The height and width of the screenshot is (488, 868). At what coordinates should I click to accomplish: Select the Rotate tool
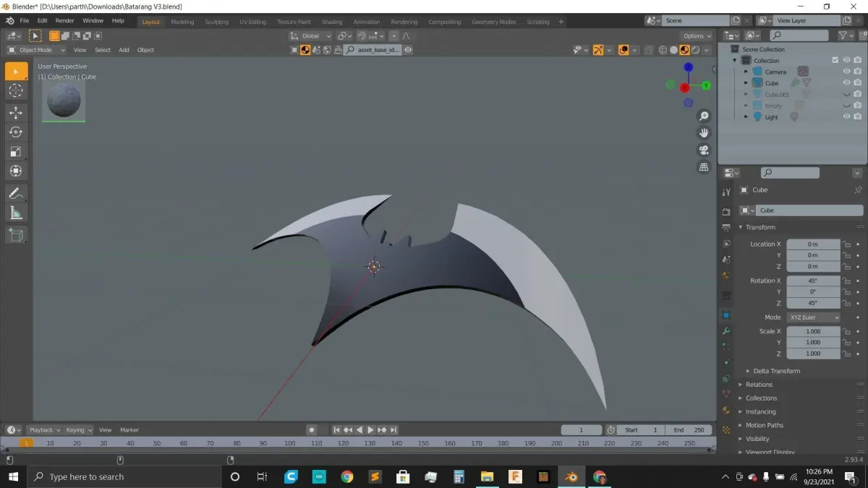pos(16,132)
